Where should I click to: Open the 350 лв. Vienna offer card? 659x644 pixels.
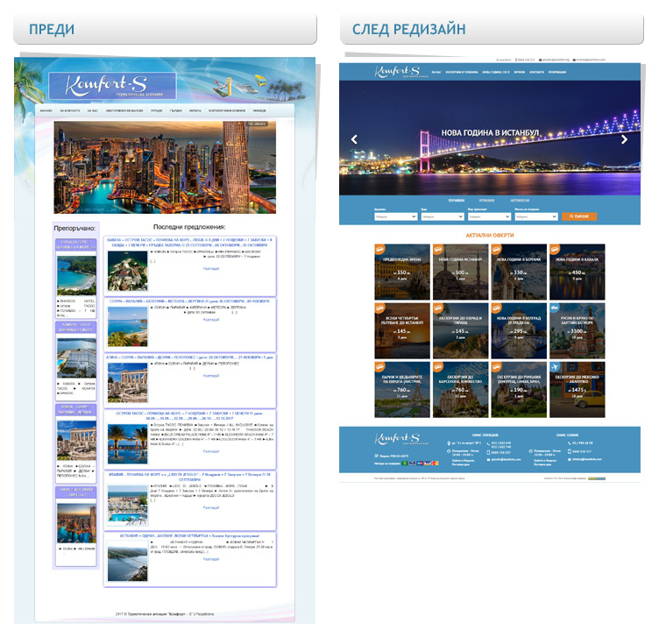point(402,272)
